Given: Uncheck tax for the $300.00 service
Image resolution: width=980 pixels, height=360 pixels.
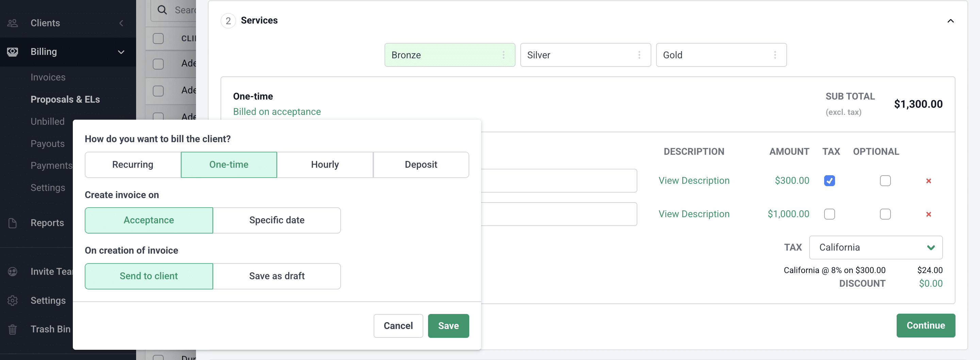Looking at the screenshot, I should pos(829,181).
